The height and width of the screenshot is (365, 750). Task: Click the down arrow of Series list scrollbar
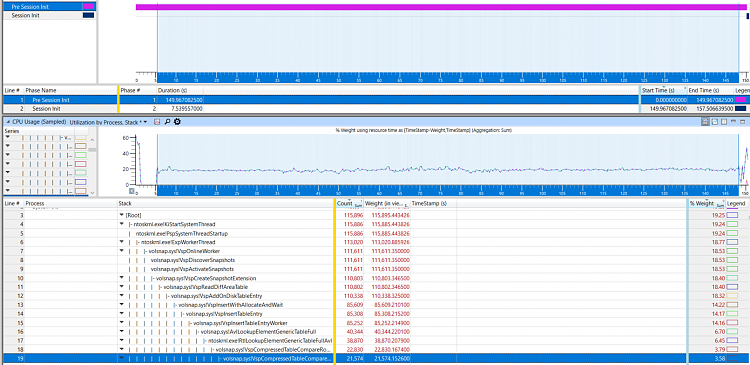click(x=93, y=192)
